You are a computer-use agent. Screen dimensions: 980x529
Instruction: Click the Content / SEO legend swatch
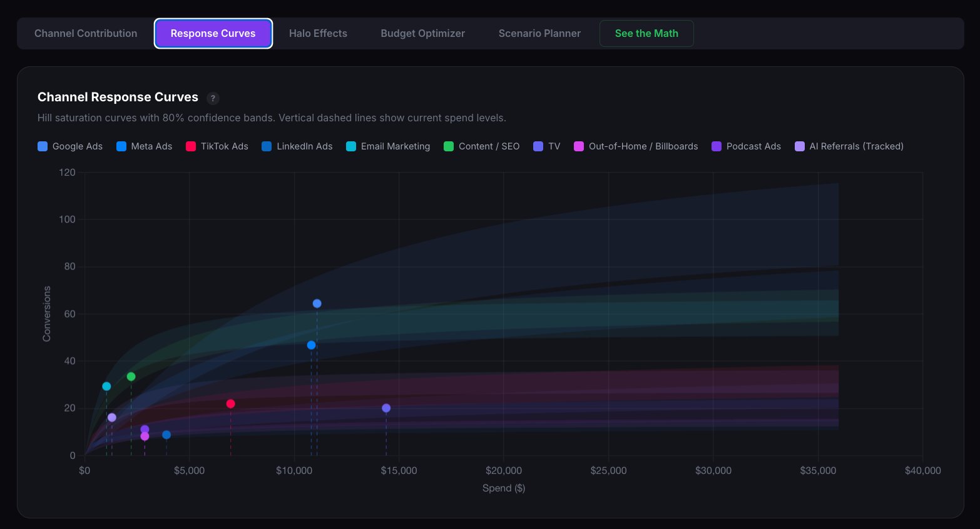[449, 146]
